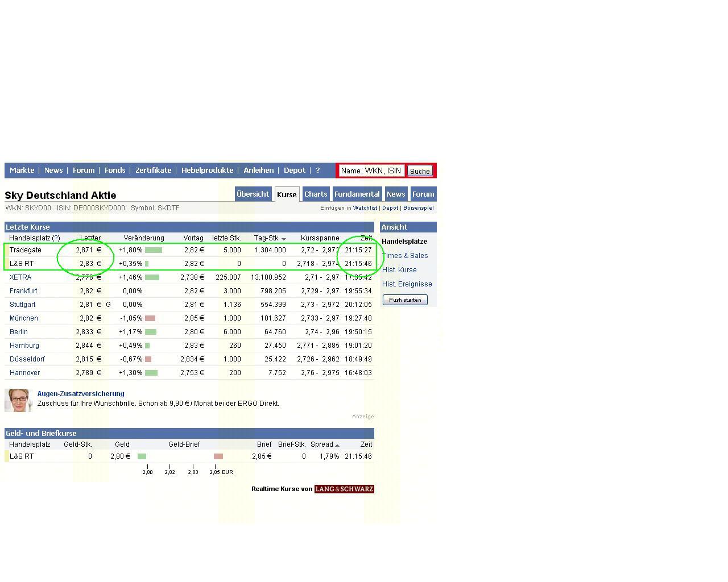Go to the Fonds section
Image resolution: width=728 pixels, height=582 pixels.
pyautogui.click(x=115, y=171)
